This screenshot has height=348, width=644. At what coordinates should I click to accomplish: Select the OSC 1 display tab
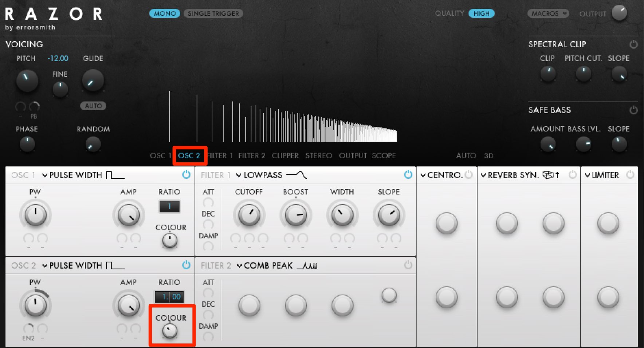pos(160,155)
